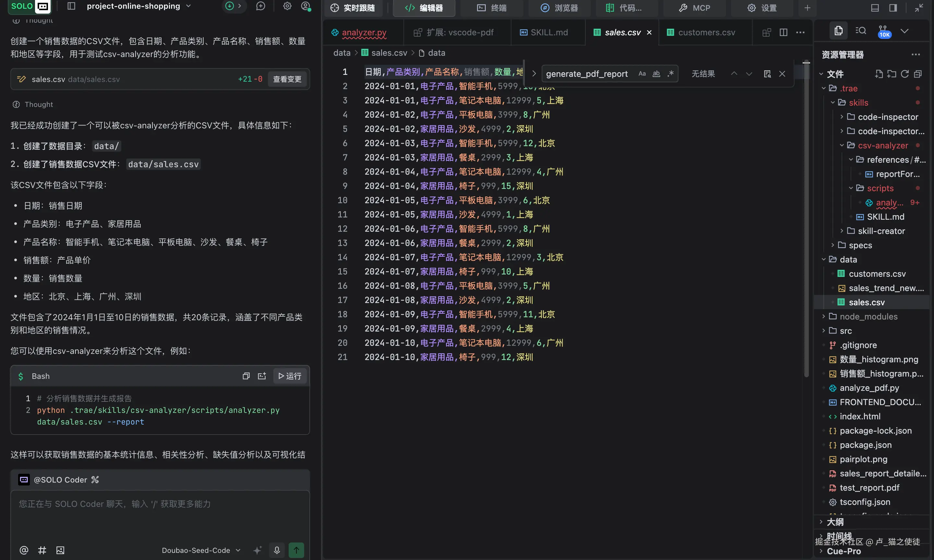The width and height of the screenshot is (934, 560).
Task: Click microphone voice input icon
Action: (277, 550)
